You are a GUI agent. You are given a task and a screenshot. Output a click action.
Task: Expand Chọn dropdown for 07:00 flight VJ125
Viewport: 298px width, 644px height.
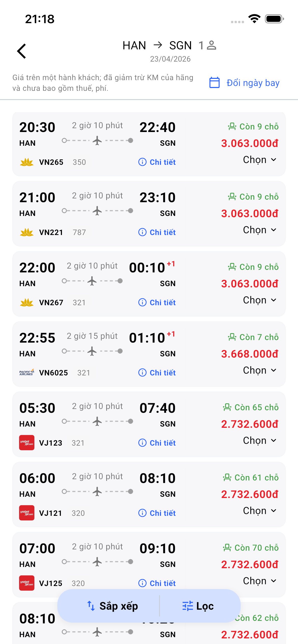(260, 581)
